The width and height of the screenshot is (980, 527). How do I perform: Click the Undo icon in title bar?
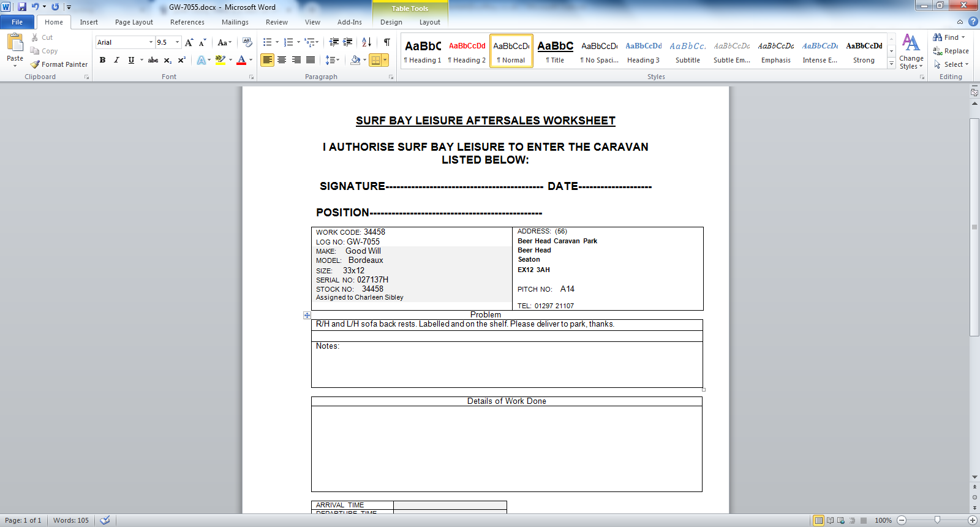click(35, 7)
